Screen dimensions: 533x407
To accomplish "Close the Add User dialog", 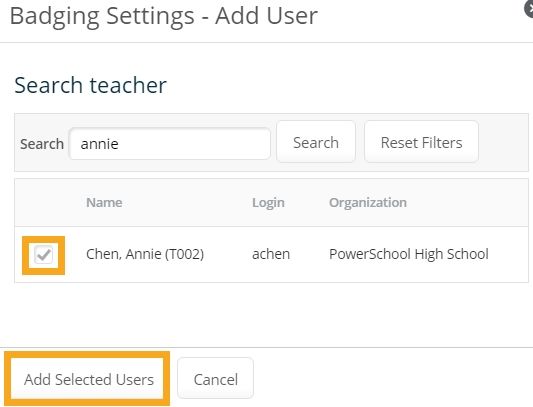I will click(529, 9).
